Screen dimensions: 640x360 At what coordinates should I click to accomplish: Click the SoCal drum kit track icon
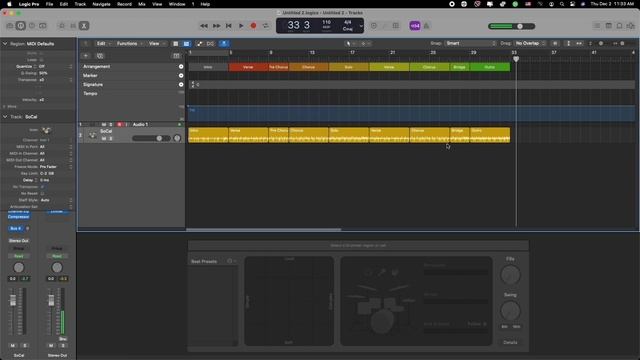tap(93, 135)
